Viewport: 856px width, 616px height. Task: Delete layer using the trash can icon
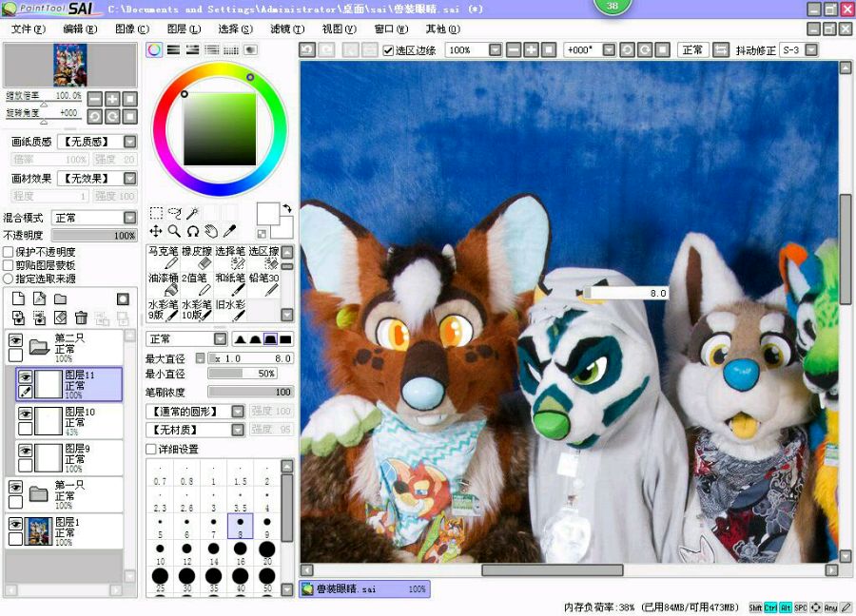pos(82,318)
